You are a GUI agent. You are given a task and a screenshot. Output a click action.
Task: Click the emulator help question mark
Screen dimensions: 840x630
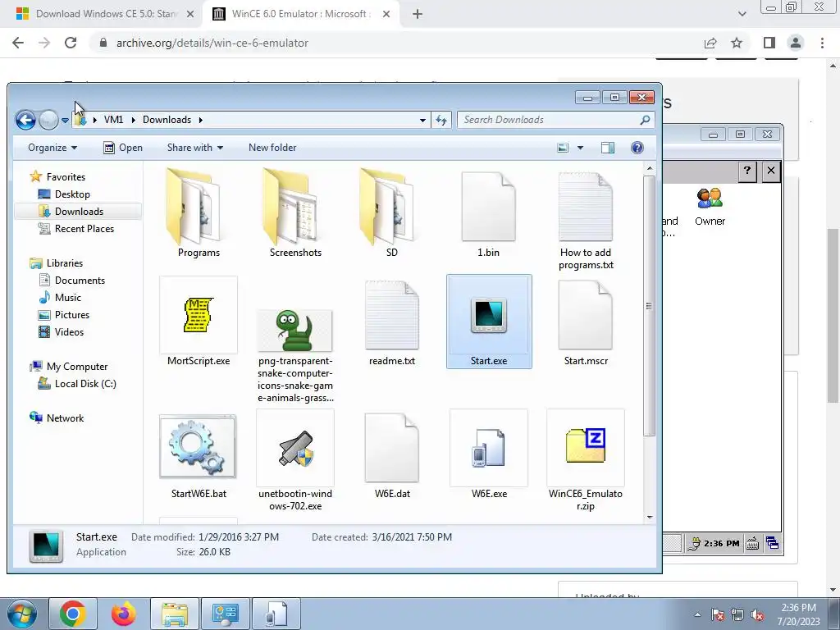[x=746, y=171]
